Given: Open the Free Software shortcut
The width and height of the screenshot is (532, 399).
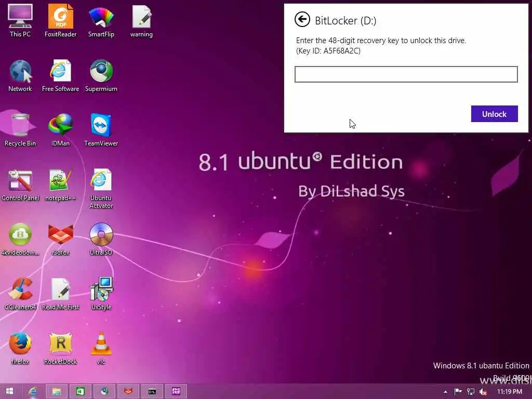Looking at the screenshot, I should coord(60,75).
